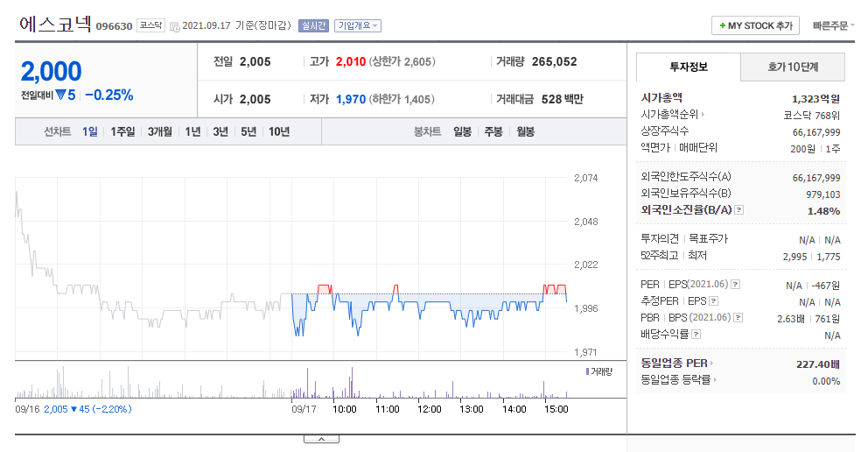Collapse the chart panel with the up chevron
868x452 pixels.
point(321,439)
